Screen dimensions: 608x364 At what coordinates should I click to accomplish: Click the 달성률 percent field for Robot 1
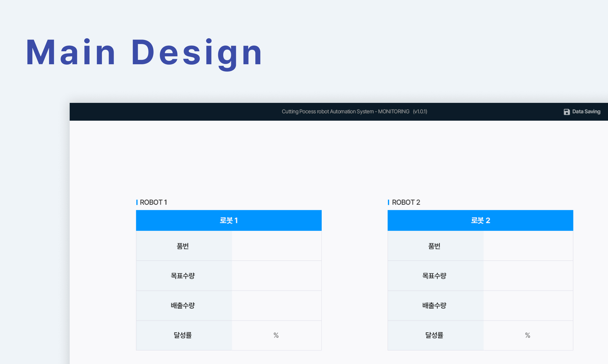coord(276,335)
